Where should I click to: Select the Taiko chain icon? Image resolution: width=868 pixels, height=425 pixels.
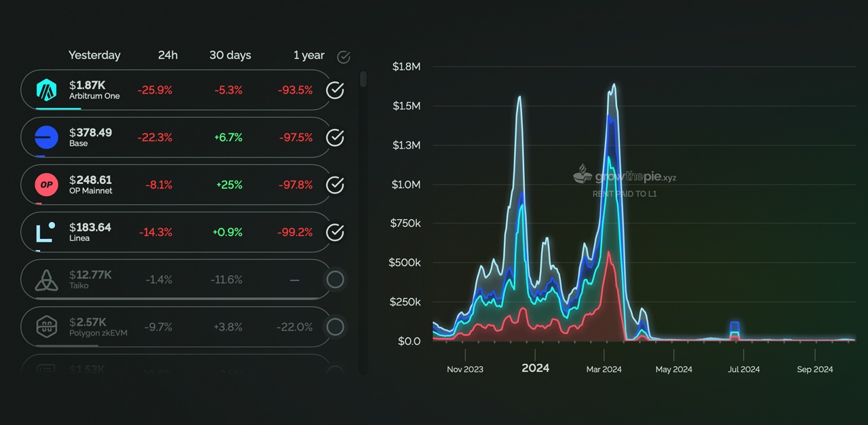click(x=45, y=279)
